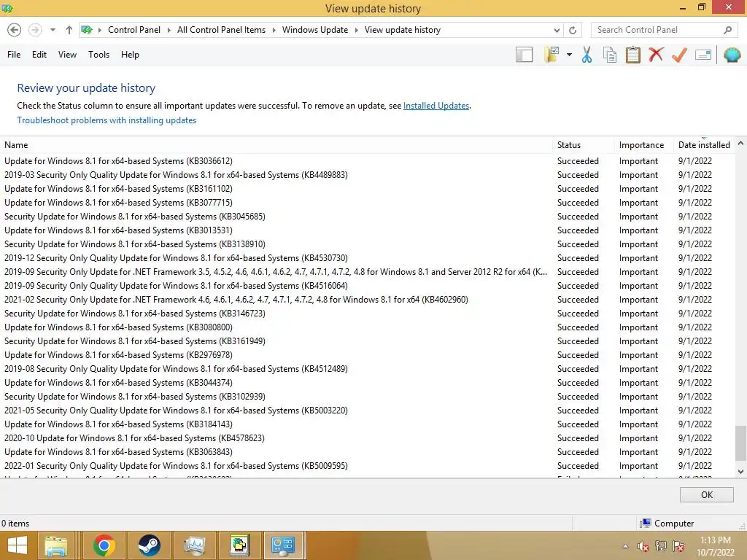Expand the address bar history dropdown

coord(557,30)
